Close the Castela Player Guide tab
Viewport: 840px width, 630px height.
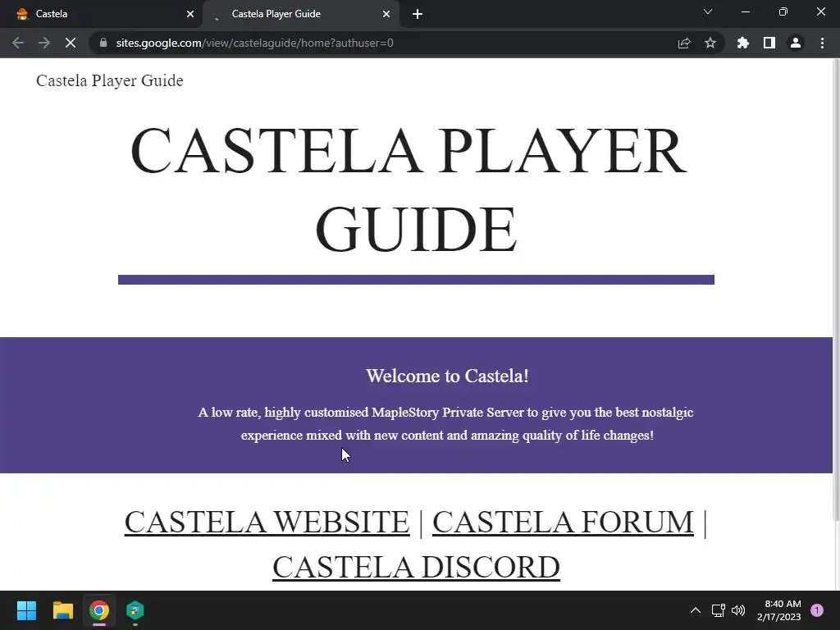click(x=386, y=14)
